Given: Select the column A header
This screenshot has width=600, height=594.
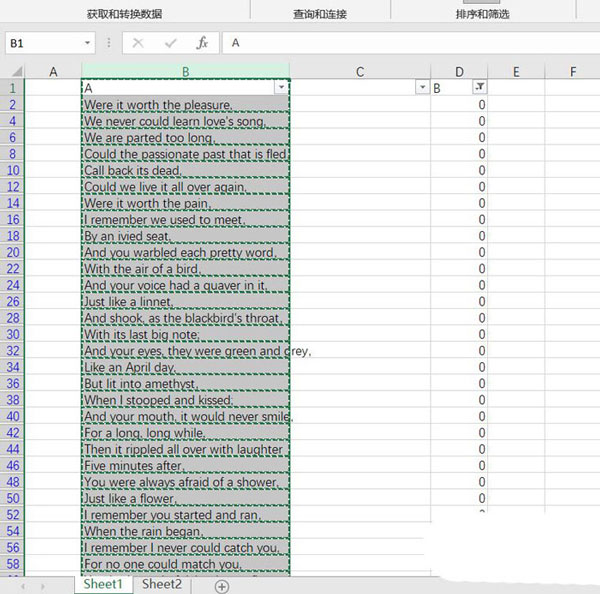Looking at the screenshot, I should [52, 71].
